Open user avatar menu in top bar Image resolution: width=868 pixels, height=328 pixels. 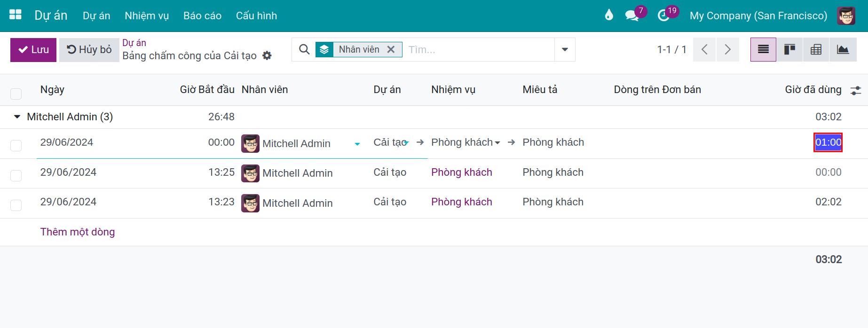(x=846, y=16)
